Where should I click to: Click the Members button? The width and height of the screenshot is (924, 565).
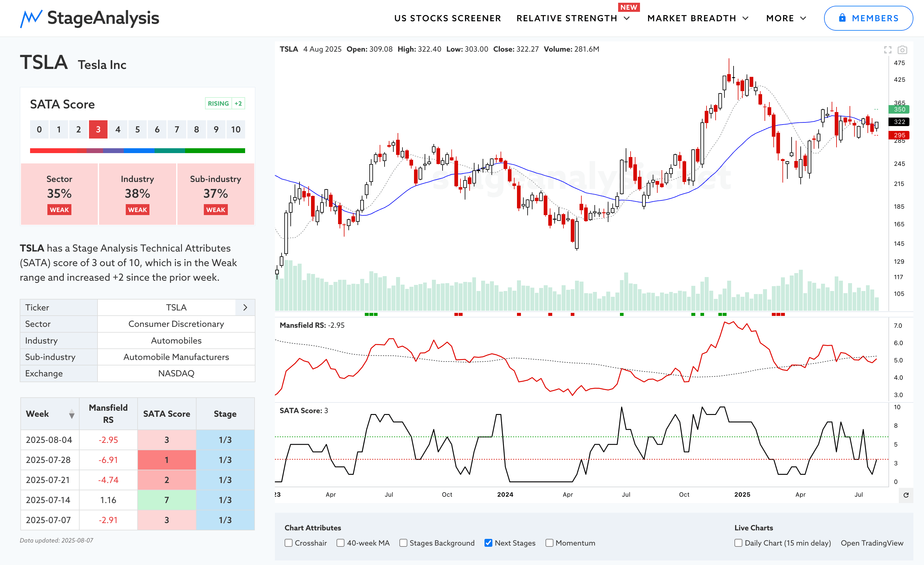pos(868,18)
